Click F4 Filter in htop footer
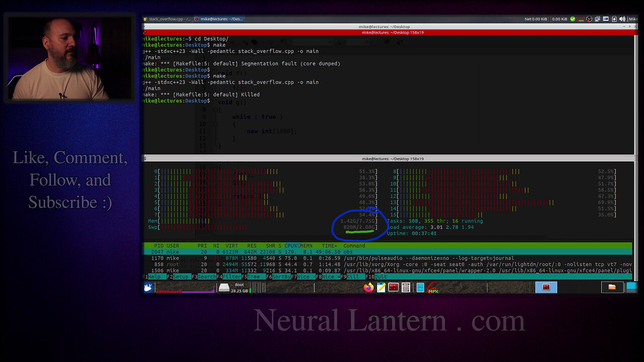The width and height of the screenshot is (644, 362). tap(230, 277)
